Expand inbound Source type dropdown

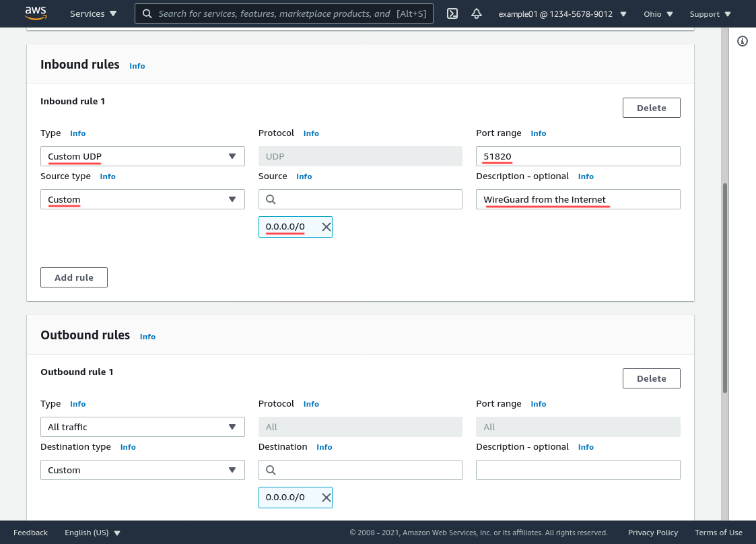(x=143, y=199)
